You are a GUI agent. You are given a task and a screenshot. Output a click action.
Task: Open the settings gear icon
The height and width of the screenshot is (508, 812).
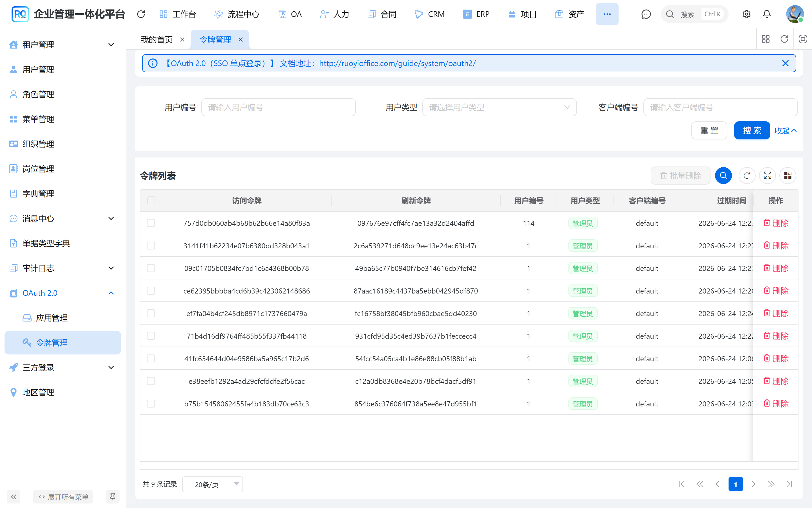tap(746, 14)
